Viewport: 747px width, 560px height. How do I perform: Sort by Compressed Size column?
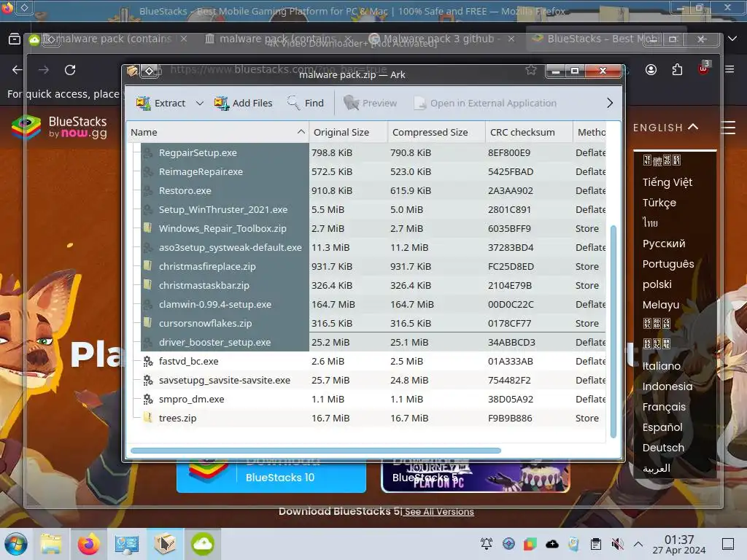click(x=436, y=133)
